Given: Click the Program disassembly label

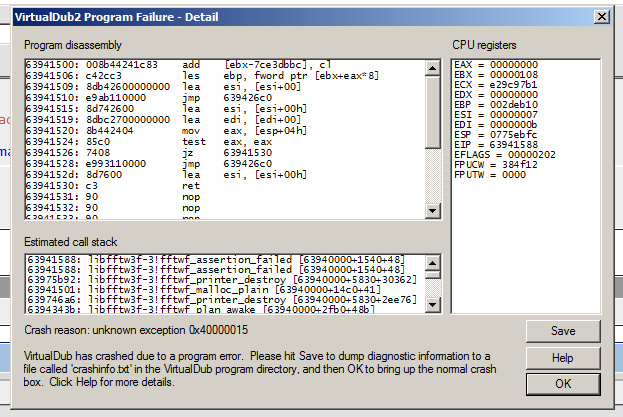Looking at the screenshot, I should coord(73,45).
